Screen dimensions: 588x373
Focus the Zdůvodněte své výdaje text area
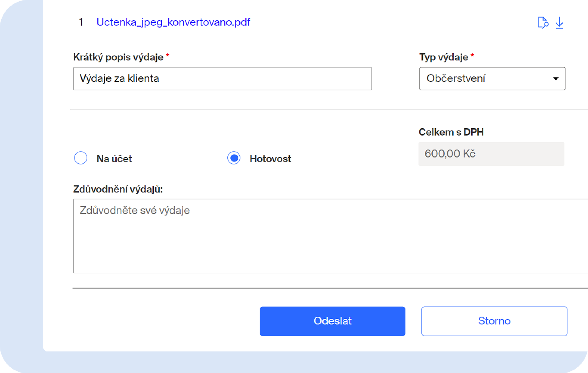coord(330,236)
